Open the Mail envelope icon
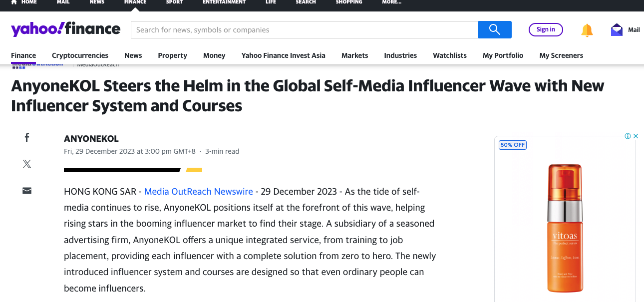This screenshot has height=302, width=644. [617, 30]
